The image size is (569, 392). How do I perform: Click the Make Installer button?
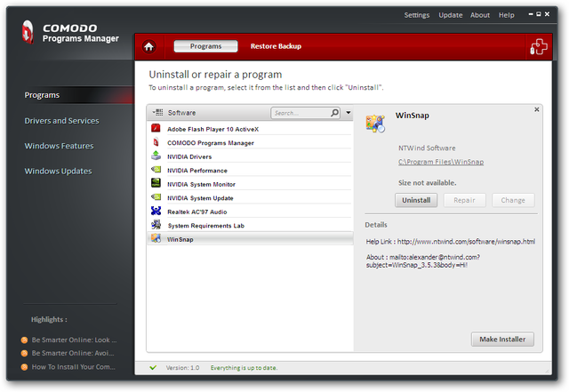point(502,340)
